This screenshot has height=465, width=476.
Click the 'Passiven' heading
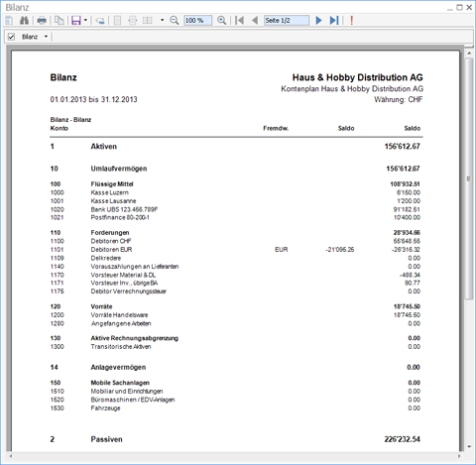pyautogui.click(x=106, y=439)
